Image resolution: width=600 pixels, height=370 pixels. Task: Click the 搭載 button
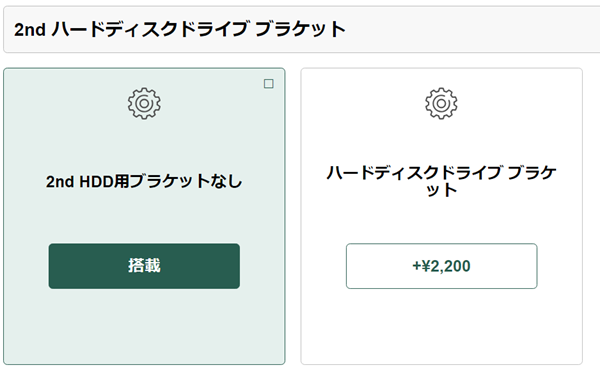pos(144,266)
